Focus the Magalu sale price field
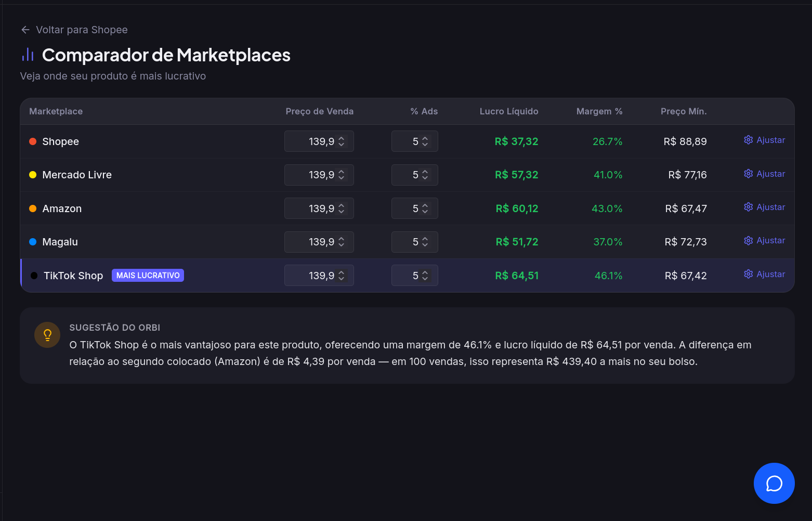The image size is (812, 521). tap(319, 242)
